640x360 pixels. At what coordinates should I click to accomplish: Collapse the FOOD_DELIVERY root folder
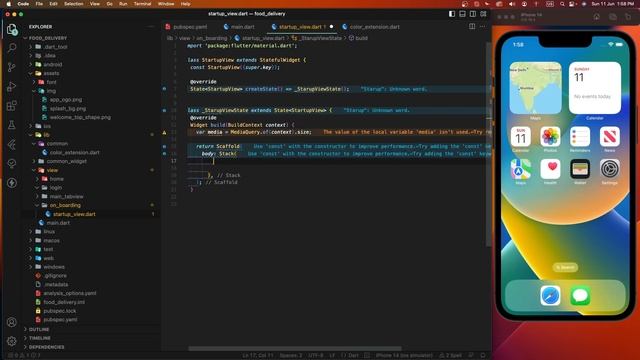(48, 38)
